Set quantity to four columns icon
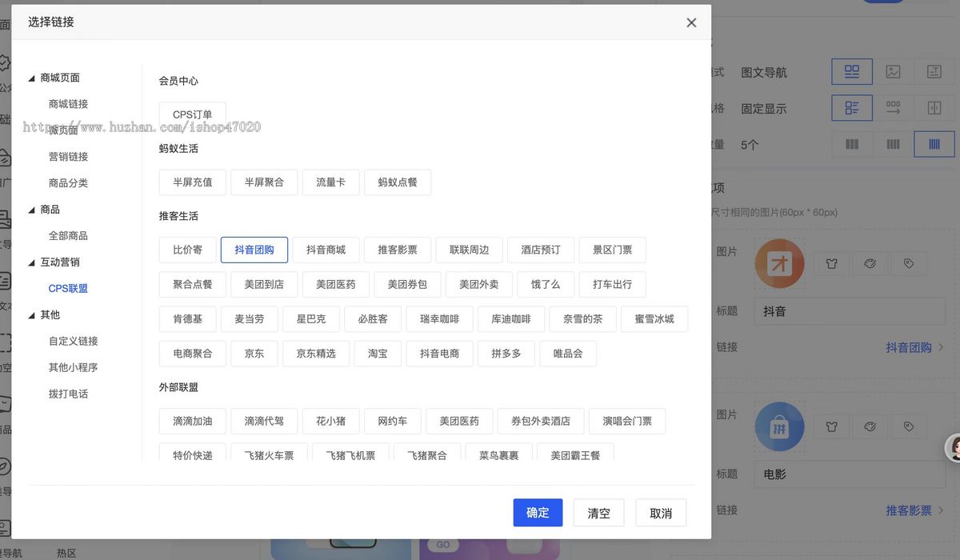The width and height of the screenshot is (960, 560). point(893,144)
